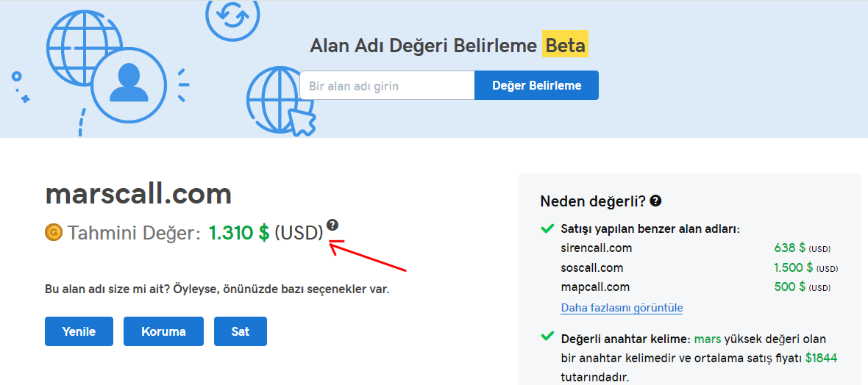Click the gold coin icon before Tahmini Değer
868x385 pixels.
point(54,233)
